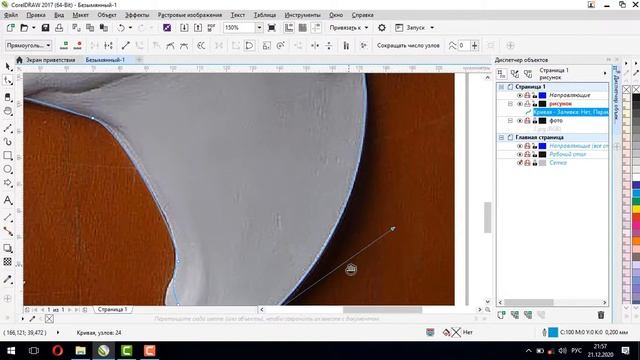The height and width of the screenshot is (360, 640).
Task: Select the Parallel Dimension tool
Action: [x=8, y=217]
